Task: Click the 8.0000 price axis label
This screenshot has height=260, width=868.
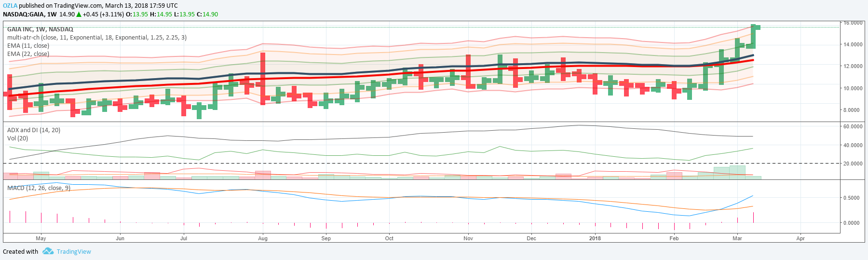Action: click(x=852, y=110)
